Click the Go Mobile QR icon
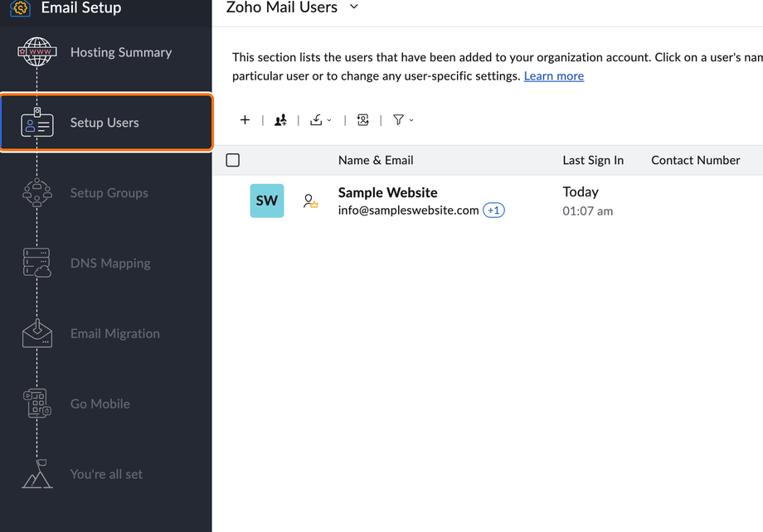 (37, 403)
